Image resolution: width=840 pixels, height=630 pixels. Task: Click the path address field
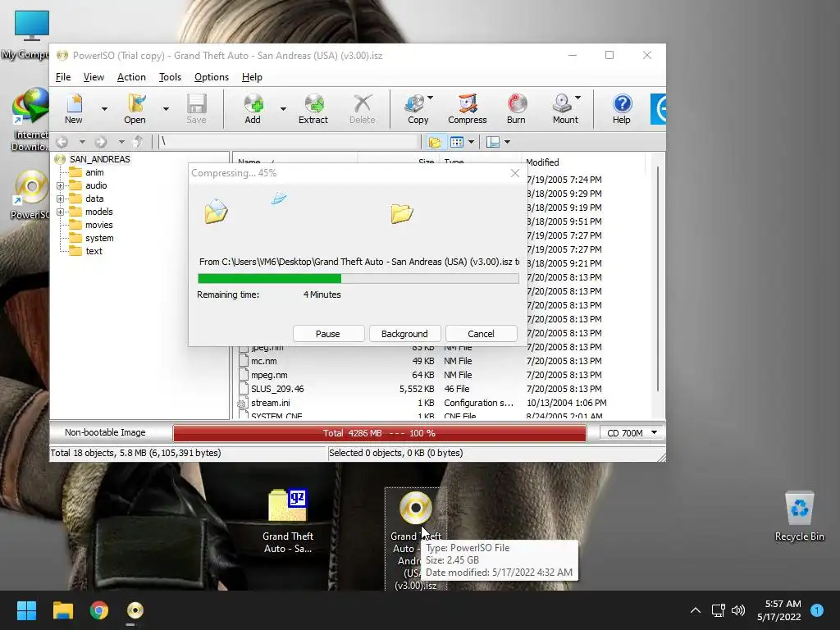coord(288,141)
